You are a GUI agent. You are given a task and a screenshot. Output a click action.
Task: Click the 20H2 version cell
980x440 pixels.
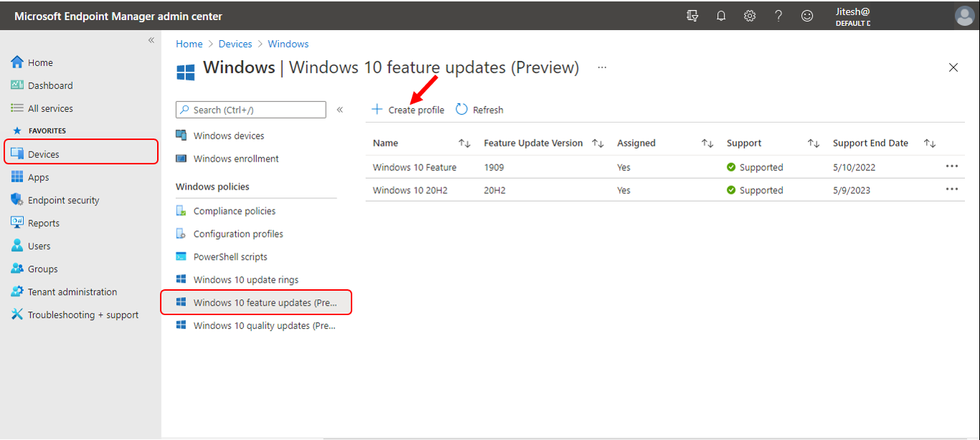[x=495, y=190]
